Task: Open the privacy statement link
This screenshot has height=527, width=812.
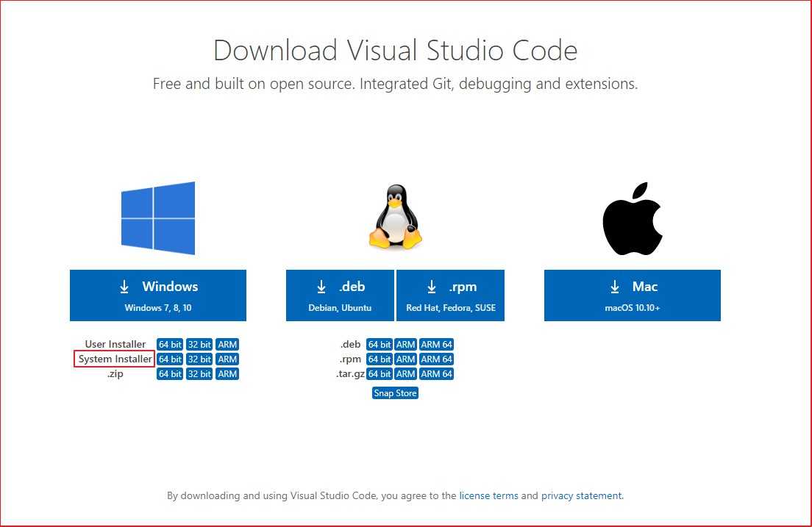Action: [581, 495]
